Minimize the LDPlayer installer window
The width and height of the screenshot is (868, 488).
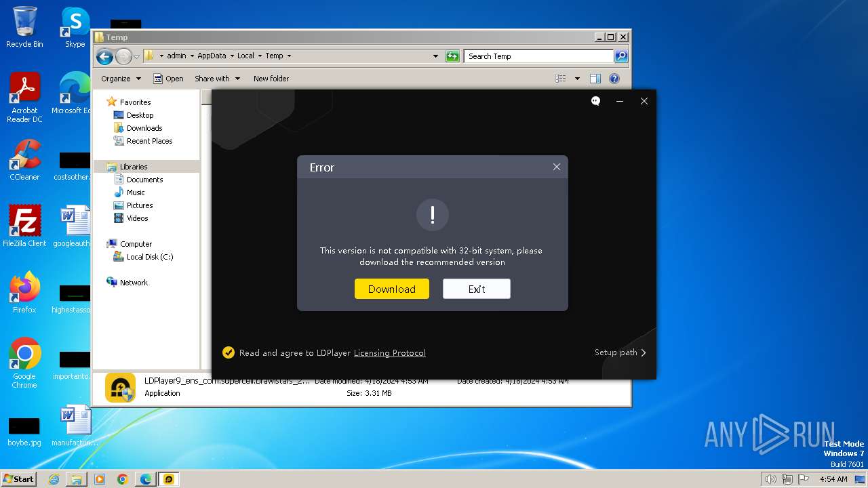[x=620, y=101]
